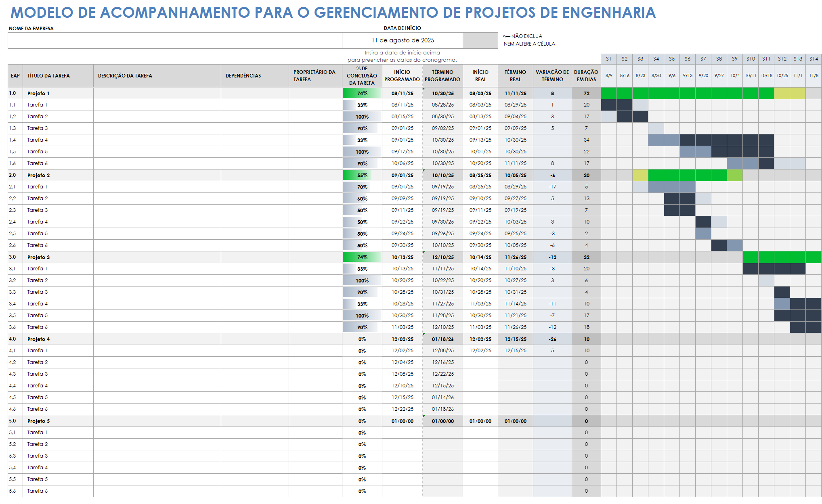Viewport: 822px width, 504px height.
Task: Click the Projeto 2 55% progress bar
Action: coord(362,175)
